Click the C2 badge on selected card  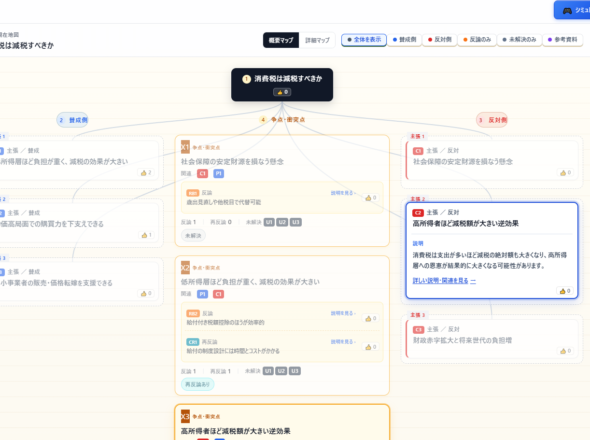coord(418,213)
